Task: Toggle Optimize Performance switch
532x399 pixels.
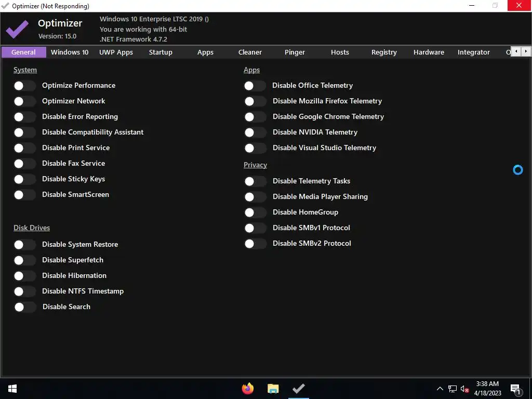Action: tap(24, 86)
